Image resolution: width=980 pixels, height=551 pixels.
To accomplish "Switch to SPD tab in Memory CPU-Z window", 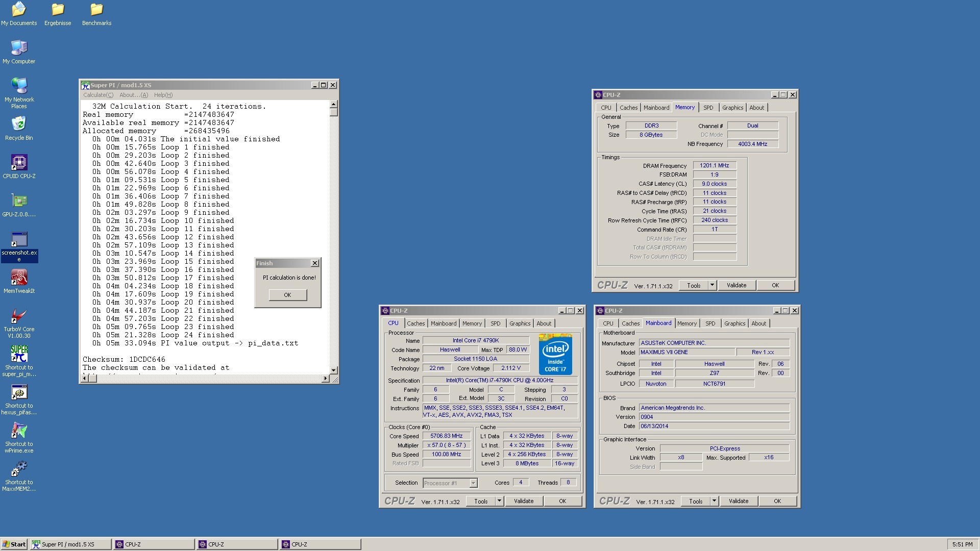I will (x=708, y=108).
